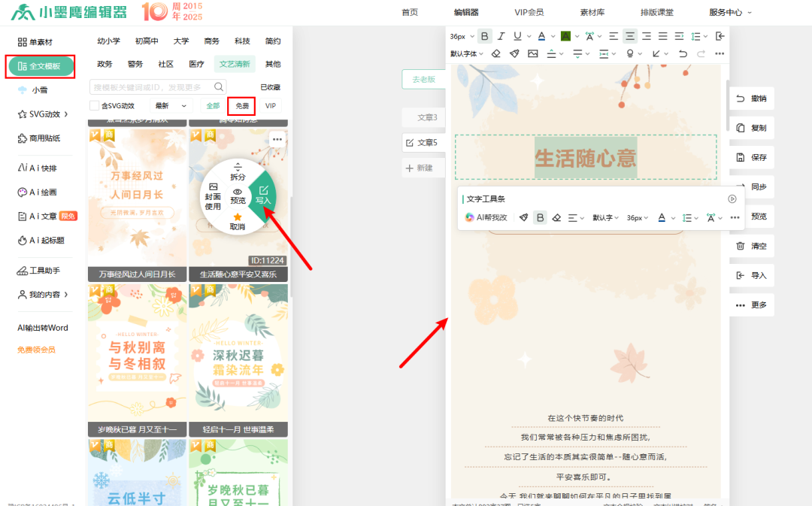
Task: Expand the 默认字体 font family dropdown
Action: (x=467, y=53)
